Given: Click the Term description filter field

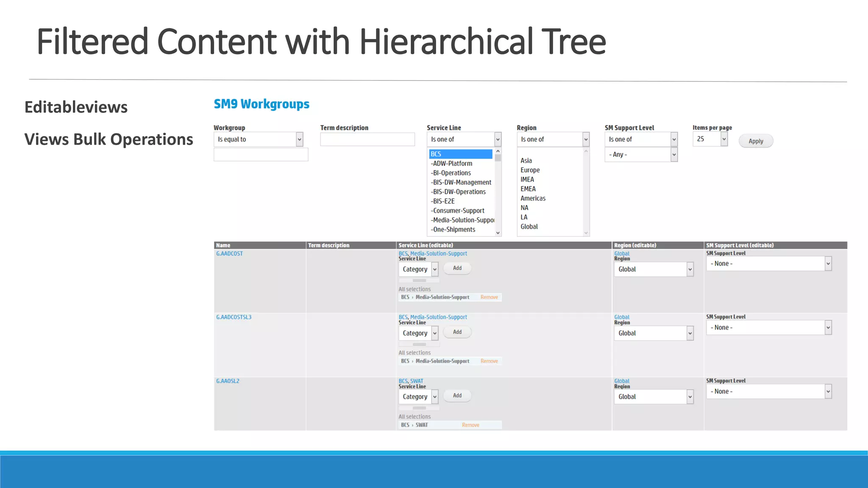Looking at the screenshot, I should pyautogui.click(x=367, y=139).
